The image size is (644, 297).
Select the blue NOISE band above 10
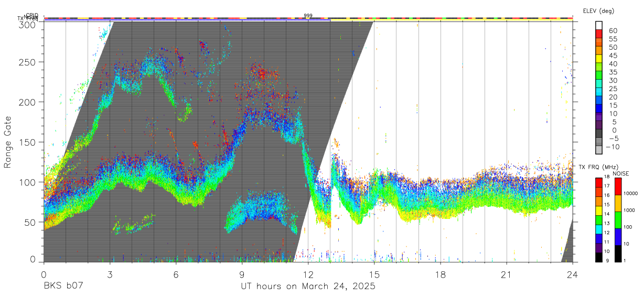pos(618,237)
